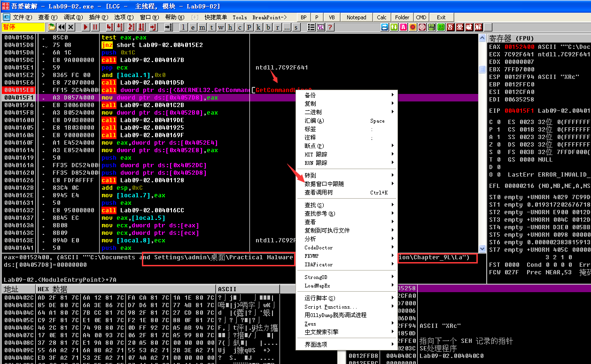The width and height of the screenshot is (591, 364).
Task: Click the Execute till return icon
Action: click(x=154, y=27)
